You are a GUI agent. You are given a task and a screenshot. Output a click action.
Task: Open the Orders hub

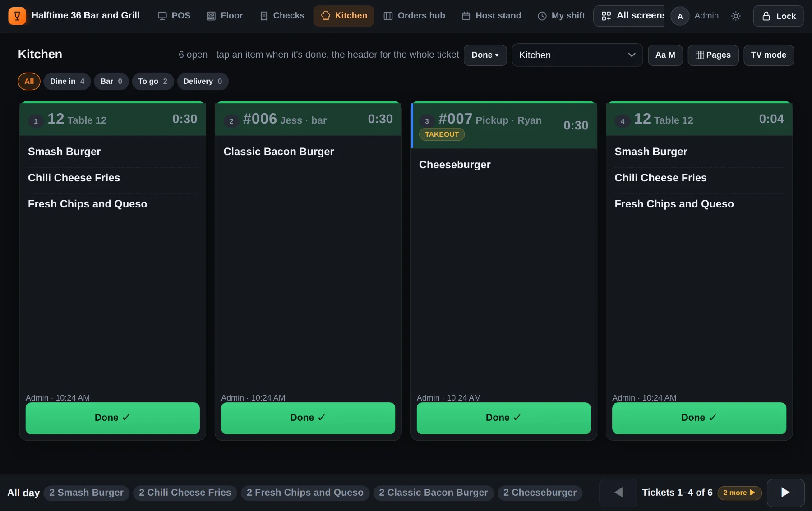coord(414,16)
